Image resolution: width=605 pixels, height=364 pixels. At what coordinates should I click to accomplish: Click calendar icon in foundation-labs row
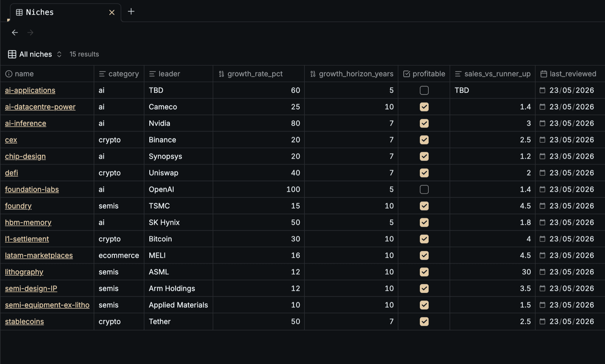click(542, 189)
